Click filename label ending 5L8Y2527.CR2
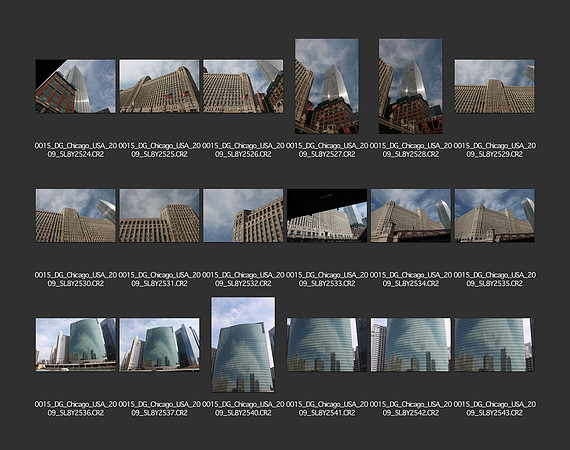The image size is (570, 450). pos(327,150)
